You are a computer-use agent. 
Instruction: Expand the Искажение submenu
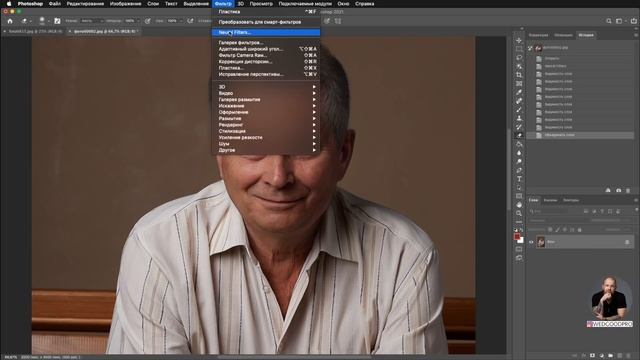tap(266, 106)
